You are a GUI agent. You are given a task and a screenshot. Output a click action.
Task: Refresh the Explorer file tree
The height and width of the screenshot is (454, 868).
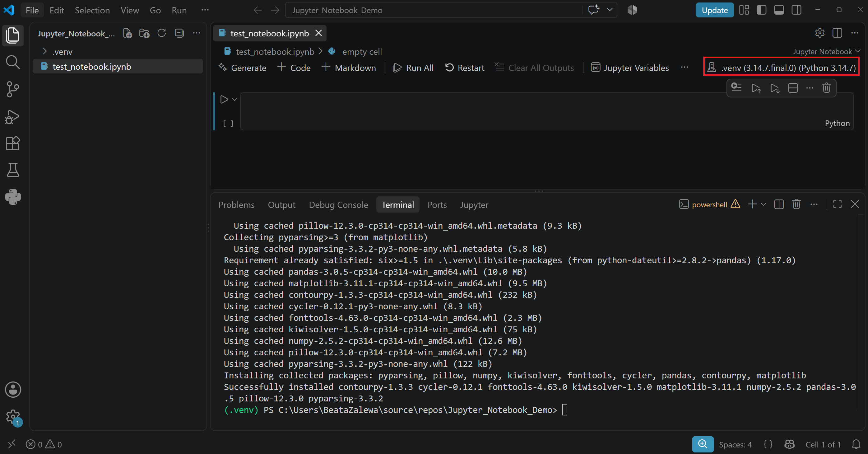click(x=162, y=33)
